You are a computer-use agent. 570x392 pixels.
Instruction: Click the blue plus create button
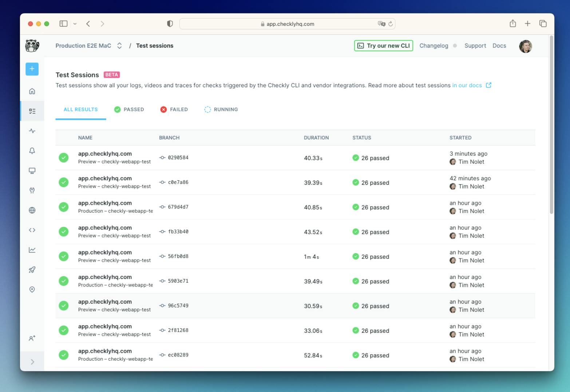point(32,69)
